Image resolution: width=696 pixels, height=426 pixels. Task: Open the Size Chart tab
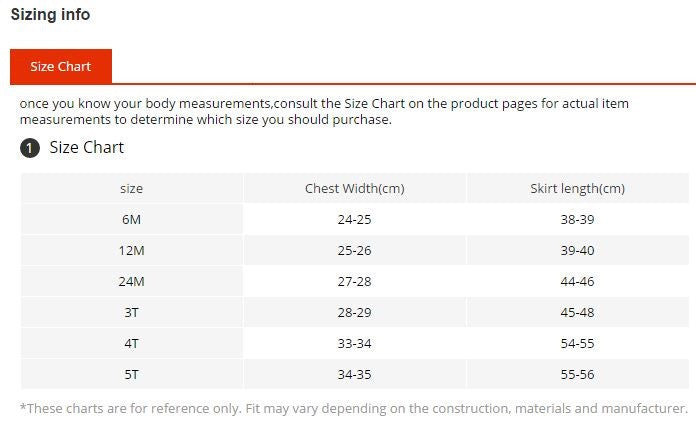click(60, 66)
